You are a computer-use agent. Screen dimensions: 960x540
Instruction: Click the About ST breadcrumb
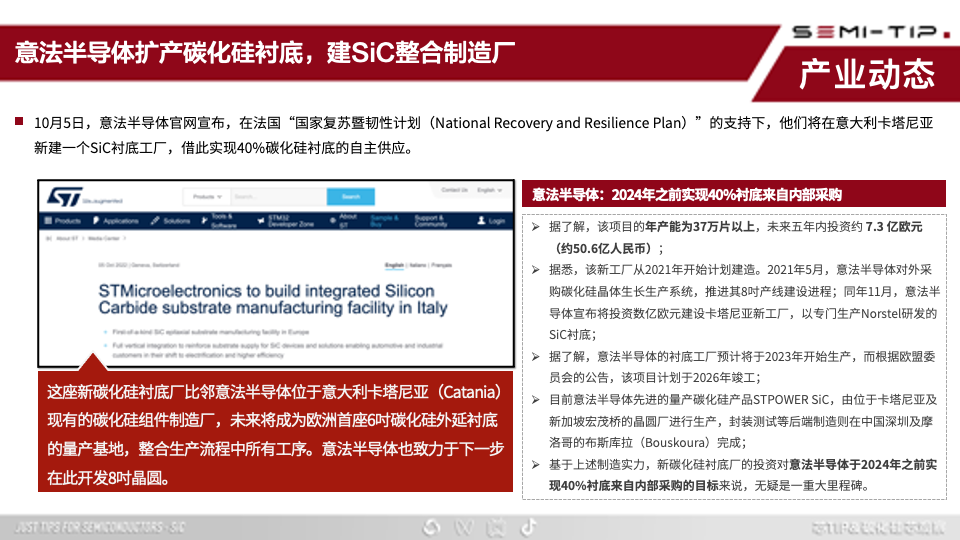coord(67,238)
